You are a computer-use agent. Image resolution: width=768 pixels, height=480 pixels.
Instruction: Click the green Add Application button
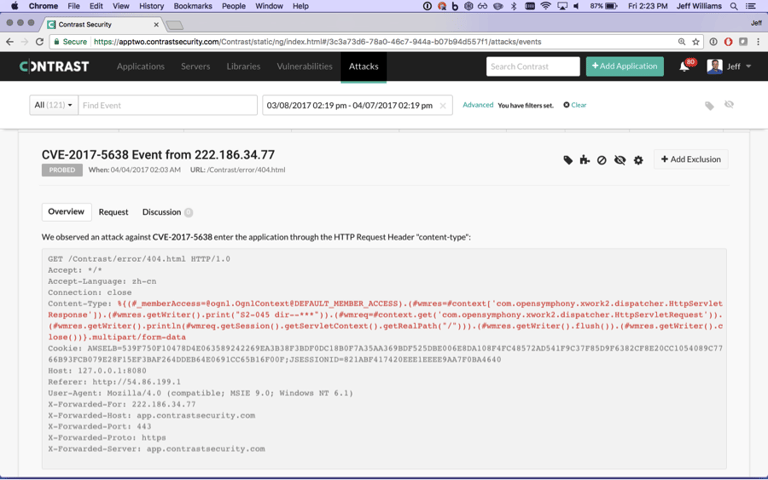(x=624, y=67)
